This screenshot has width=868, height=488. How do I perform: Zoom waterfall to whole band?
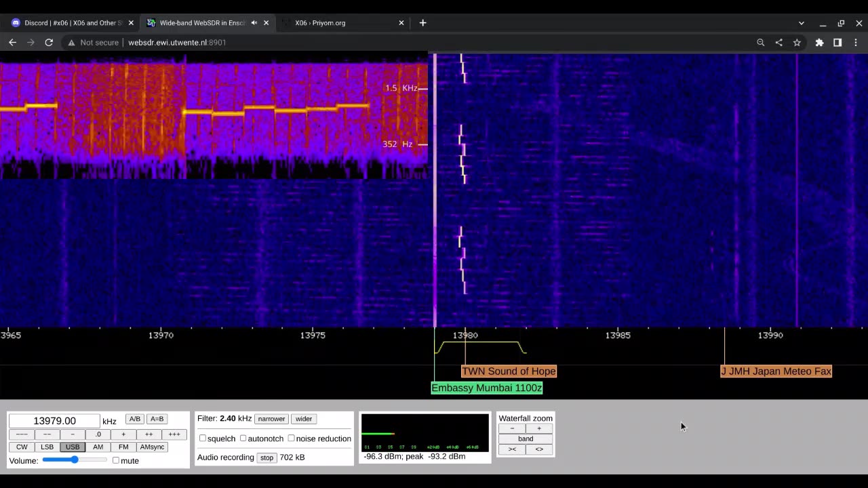pyautogui.click(x=526, y=439)
